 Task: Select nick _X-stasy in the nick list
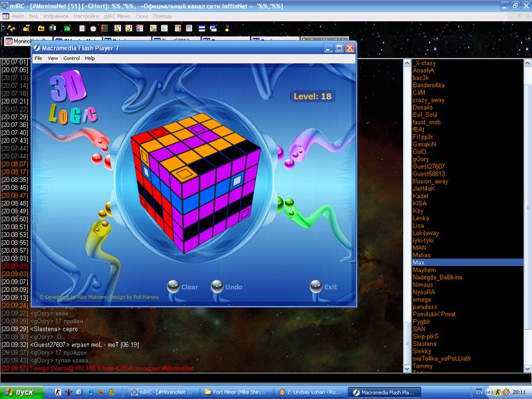click(424, 63)
